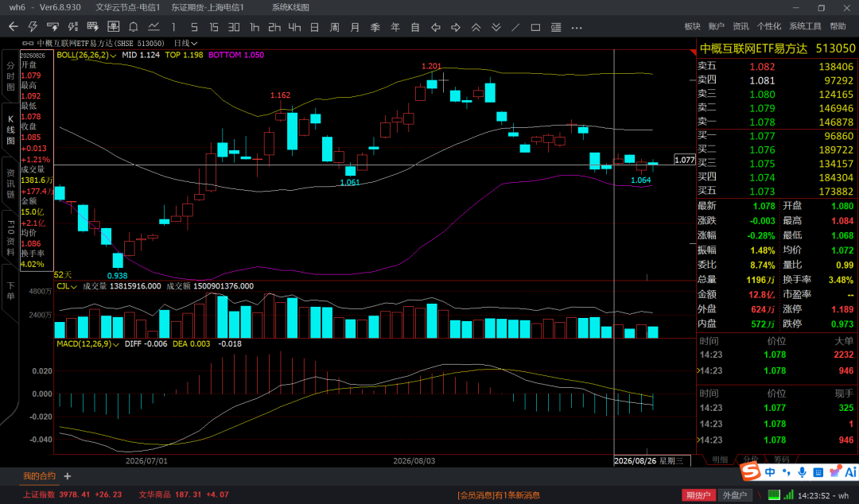This screenshot has width=859, height=504.
Task: Click the 外盘户 button
Action: tap(735, 495)
